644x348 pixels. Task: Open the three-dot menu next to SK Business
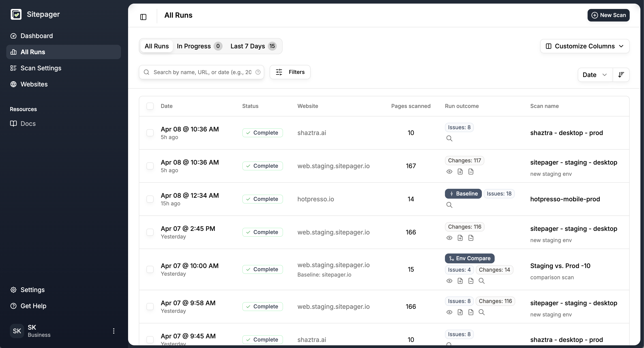114,331
